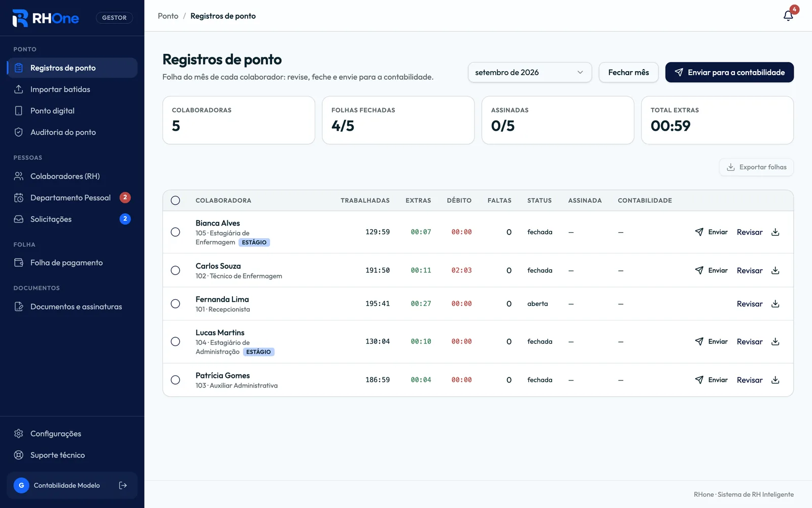Click the ESTÁGIO tag on Lucas Martins

click(259, 352)
